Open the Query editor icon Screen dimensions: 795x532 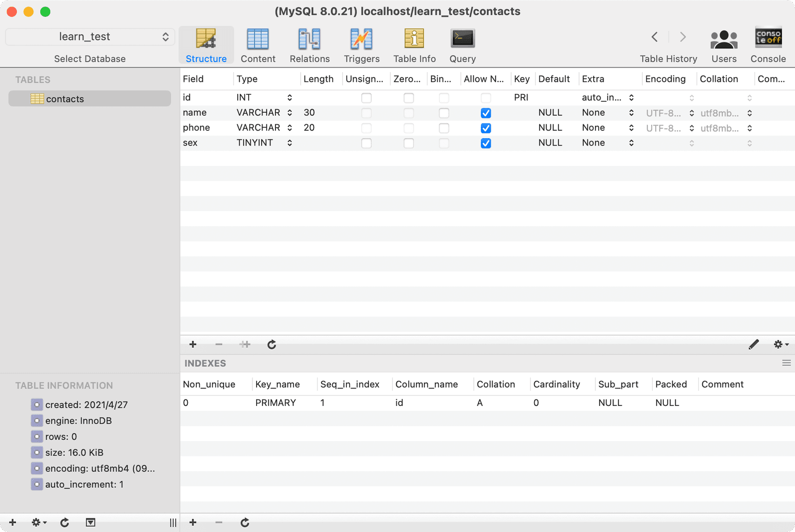[462, 39]
